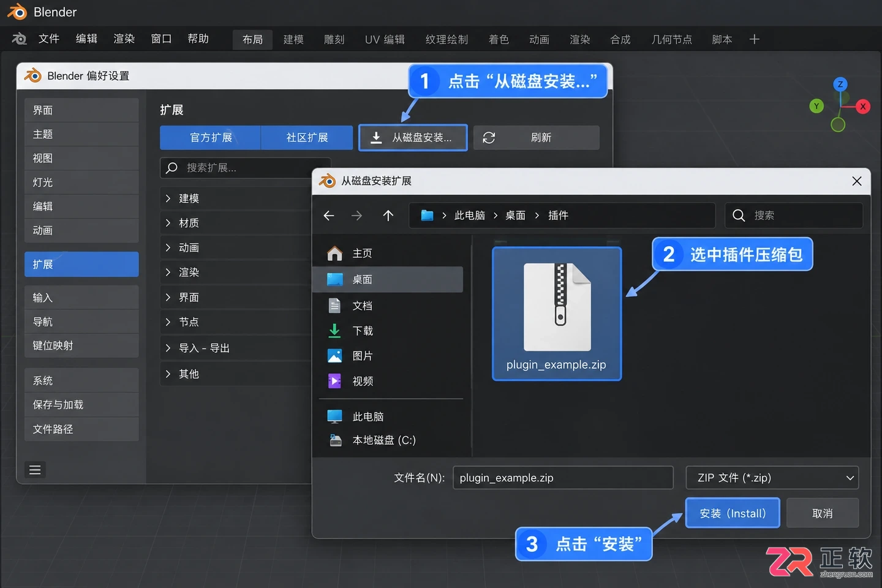Open the 窗口 menu
The image size is (882, 588).
(x=161, y=39)
